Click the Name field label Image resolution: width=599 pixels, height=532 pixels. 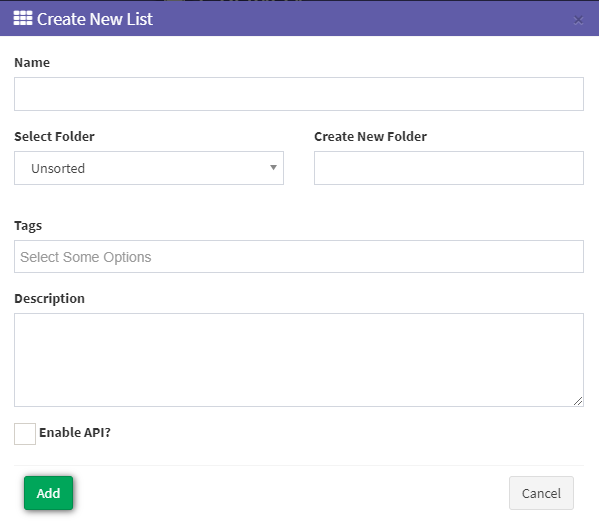[32, 62]
